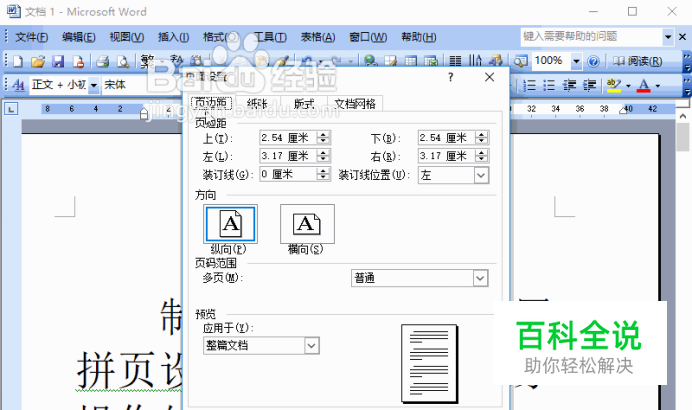Apply yellow highlight color
This screenshot has height=410, width=692.
pos(614,85)
